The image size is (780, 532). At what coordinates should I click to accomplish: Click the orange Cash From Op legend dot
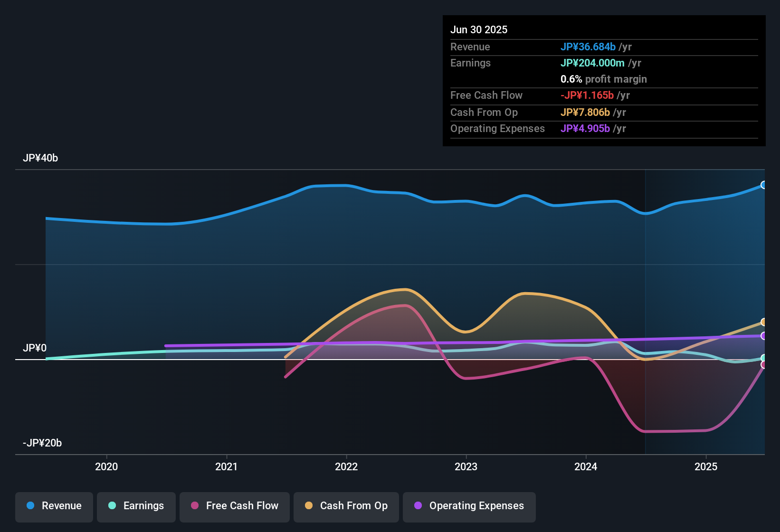pyautogui.click(x=309, y=506)
